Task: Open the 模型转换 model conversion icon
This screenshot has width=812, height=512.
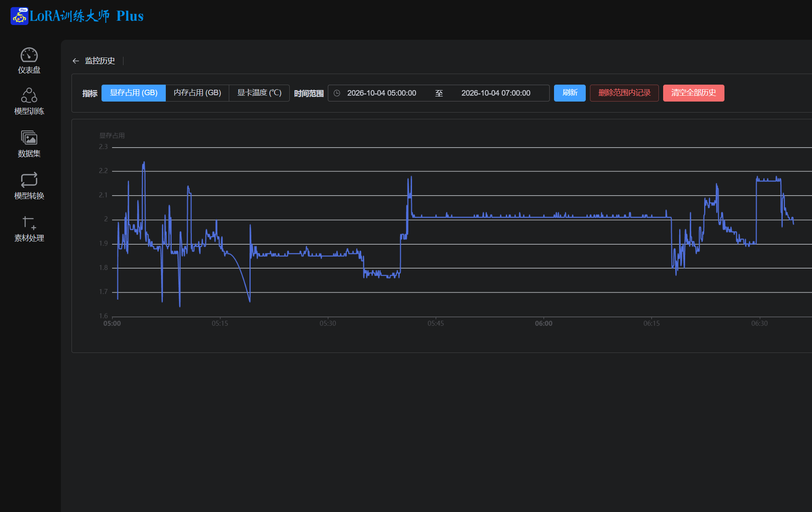Action: pyautogui.click(x=29, y=180)
